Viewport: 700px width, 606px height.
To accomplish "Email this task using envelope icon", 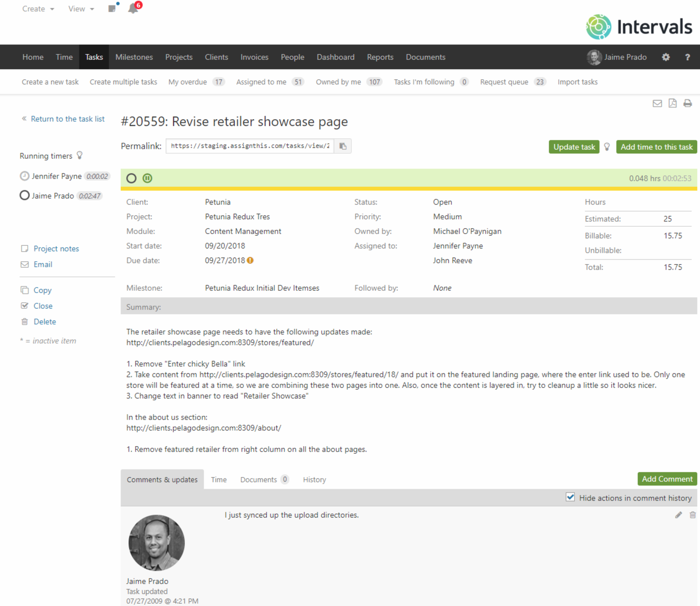I will tap(657, 104).
